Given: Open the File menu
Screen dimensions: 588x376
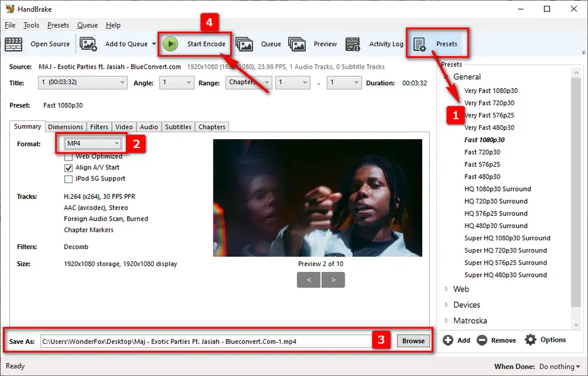Looking at the screenshot, I should (x=10, y=25).
